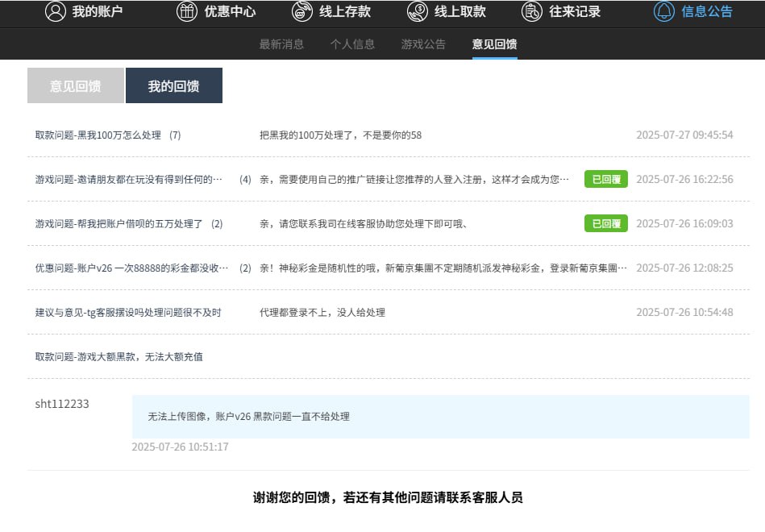Image resolution: width=765 pixels, height=532 pixels.
Task: Select the 意见回馈 submenu tab
Action: (494, 44)
